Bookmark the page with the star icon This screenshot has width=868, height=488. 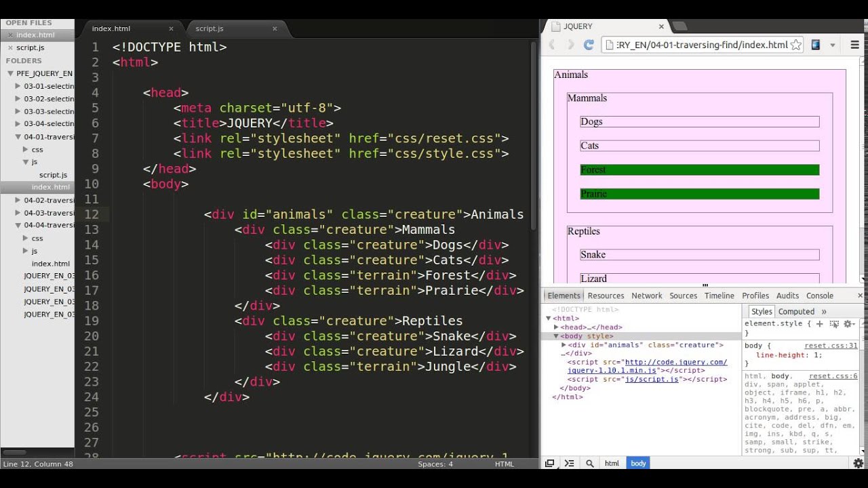pyautogui.click(x=795, y=45)
